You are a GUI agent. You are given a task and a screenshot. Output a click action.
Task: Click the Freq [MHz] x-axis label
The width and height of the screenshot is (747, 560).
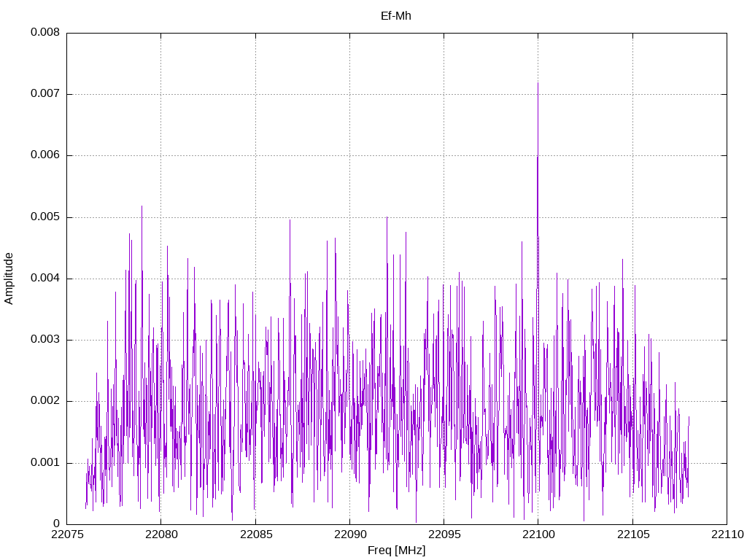coord(396,551)
